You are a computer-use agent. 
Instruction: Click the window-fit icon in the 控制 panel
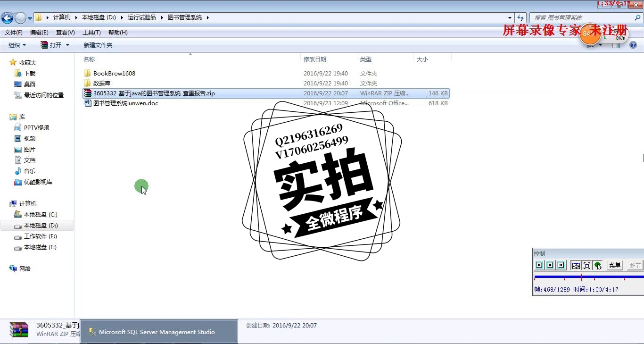(x=576, y=265)
